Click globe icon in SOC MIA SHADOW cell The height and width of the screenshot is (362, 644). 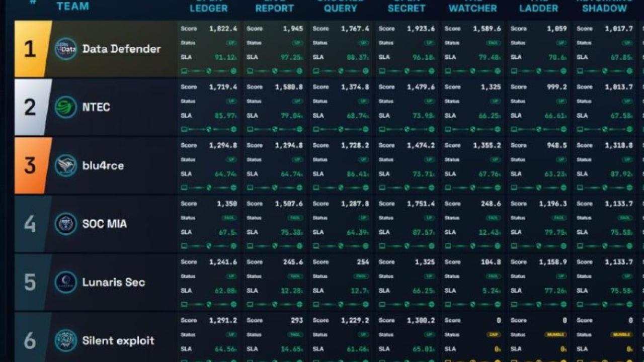tap(629, 246)
